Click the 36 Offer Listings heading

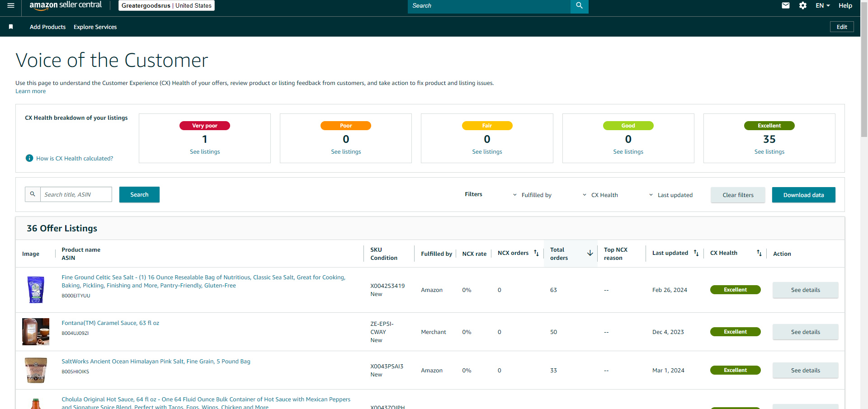pyautogui.click(x=62, y=228)
